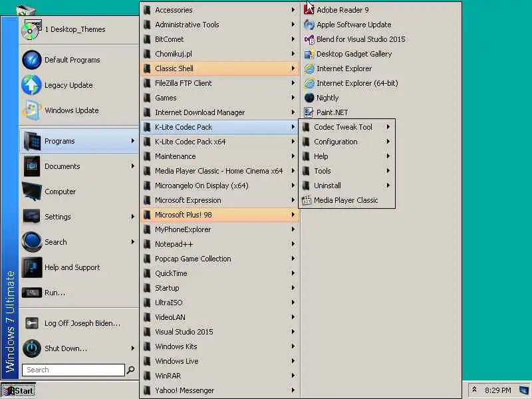
Task: Open the MyPhoneExplorer folder
Action: pyautogui.click(x=219, y=229)
